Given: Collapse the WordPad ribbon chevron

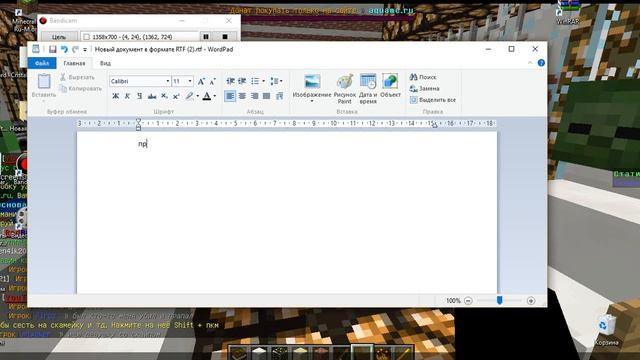Looking at the screenshot, I should click(x=530, y=63).
